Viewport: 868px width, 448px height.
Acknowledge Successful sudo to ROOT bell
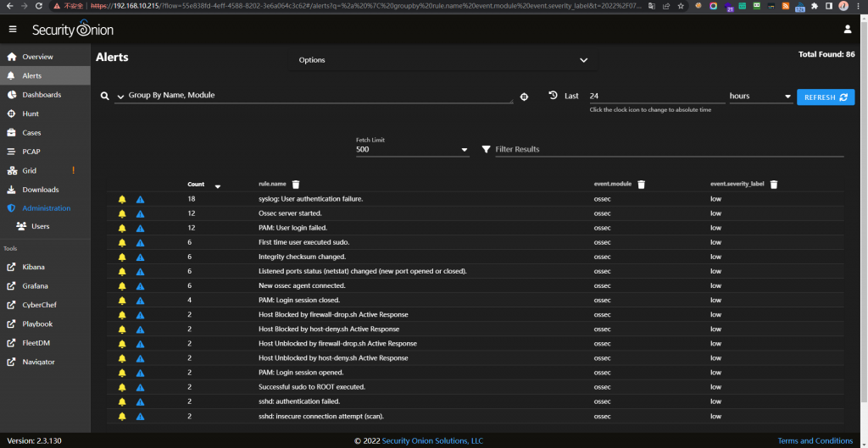pyautogui.click(x=122, y=387)
